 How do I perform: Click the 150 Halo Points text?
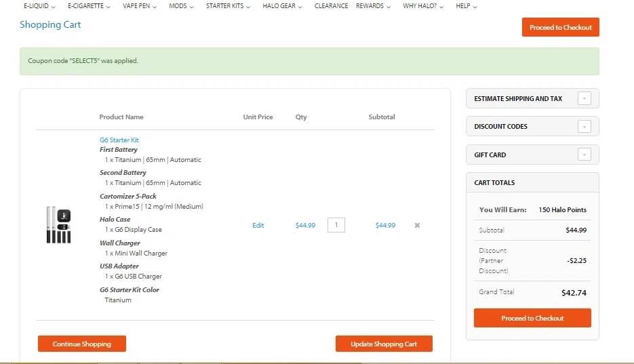point(562,209)
